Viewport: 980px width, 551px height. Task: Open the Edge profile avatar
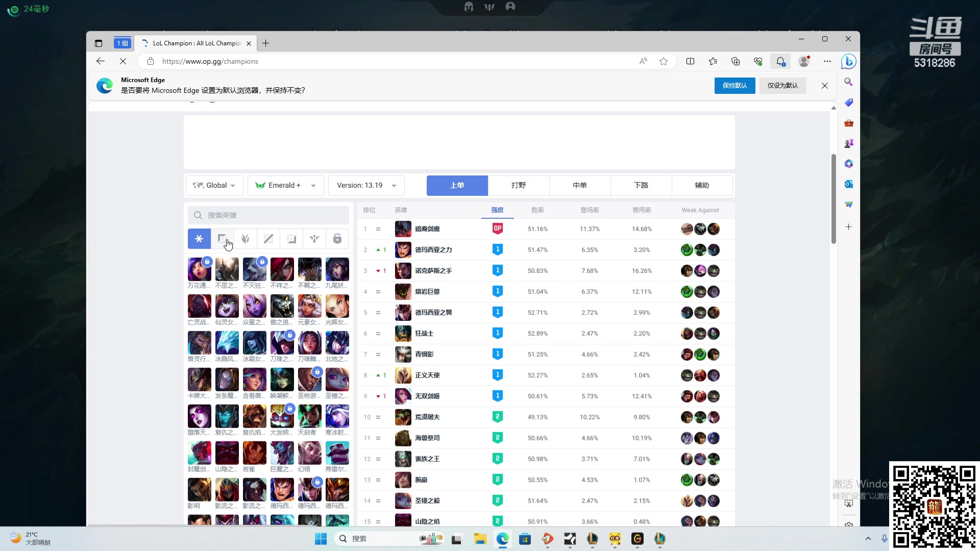point(804,61)
